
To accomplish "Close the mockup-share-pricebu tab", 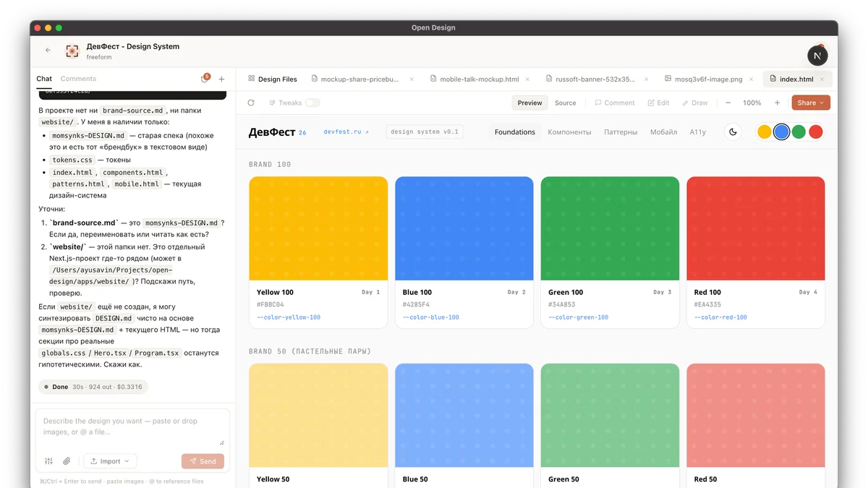I will [x=412, y=80].
